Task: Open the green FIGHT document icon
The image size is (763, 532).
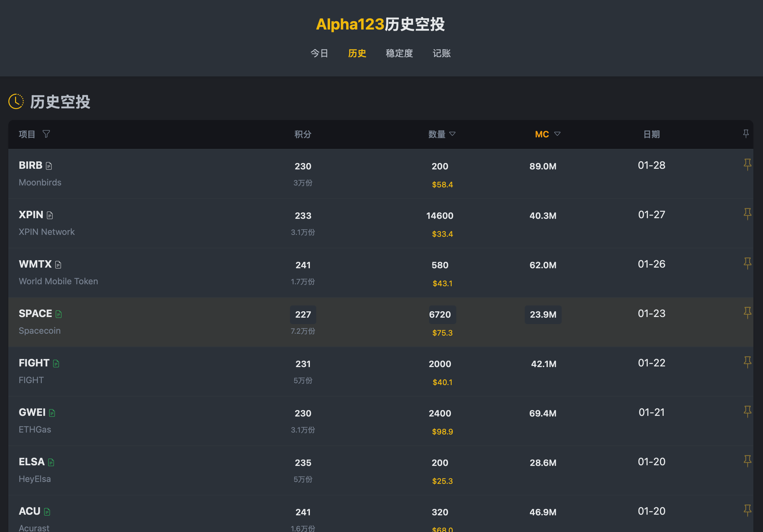Action: 56,364
